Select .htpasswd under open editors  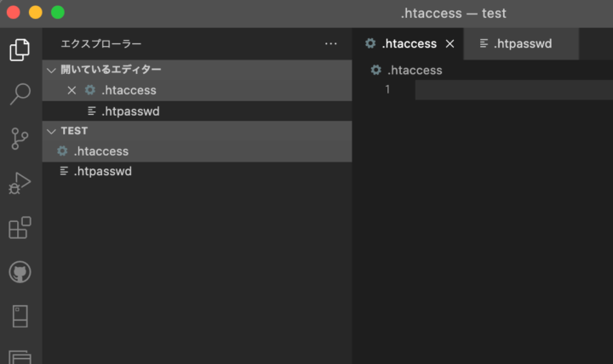197,111
